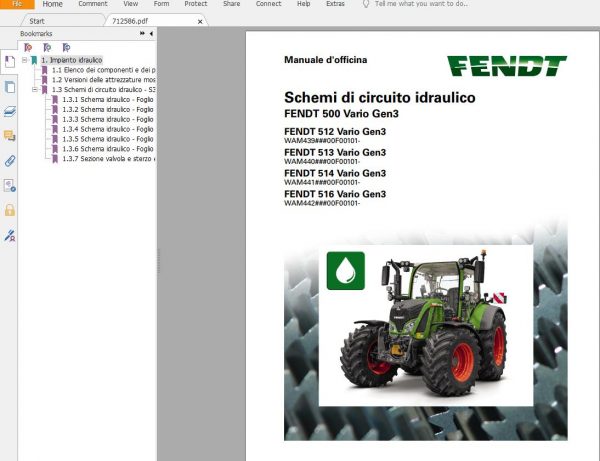The width and height of the screenshot is (600, 461).
Task: Open bookmark '1.3.4 Schema idraulico - Foglio'
Action: click(x=108, y=129)
